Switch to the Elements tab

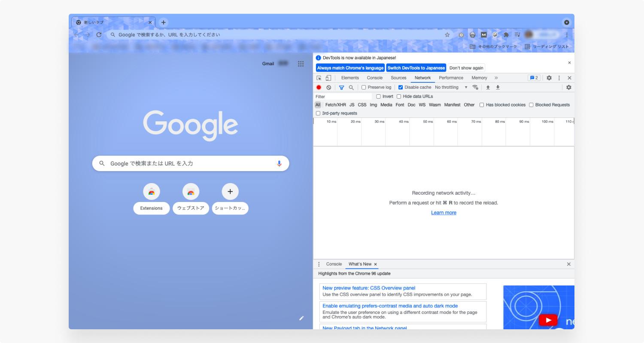tap(350, 78)
